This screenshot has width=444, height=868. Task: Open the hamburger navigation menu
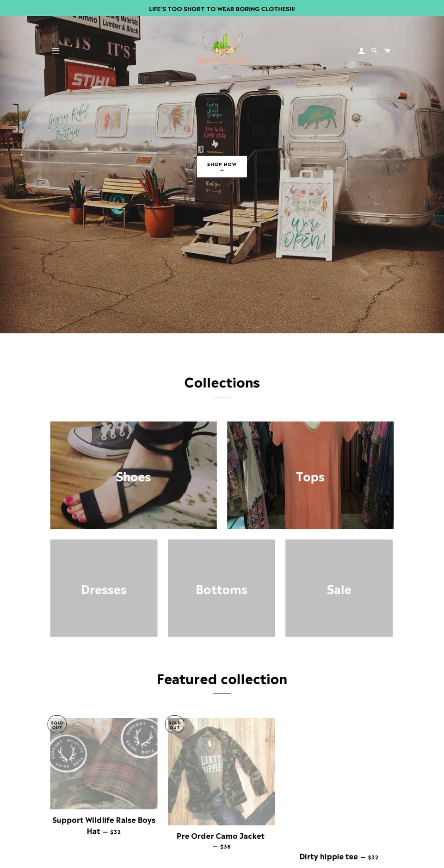pyautogui.click(x=56, y=51)
